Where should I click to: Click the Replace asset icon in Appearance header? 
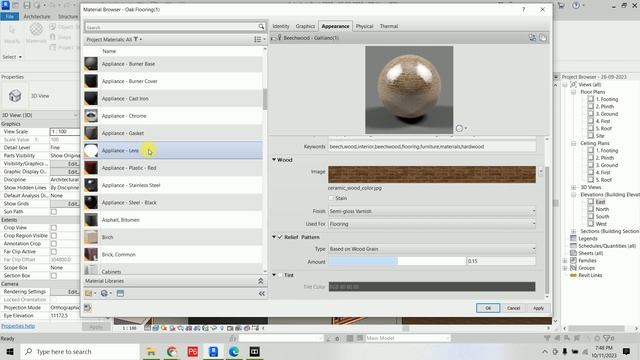coord(532,38)
